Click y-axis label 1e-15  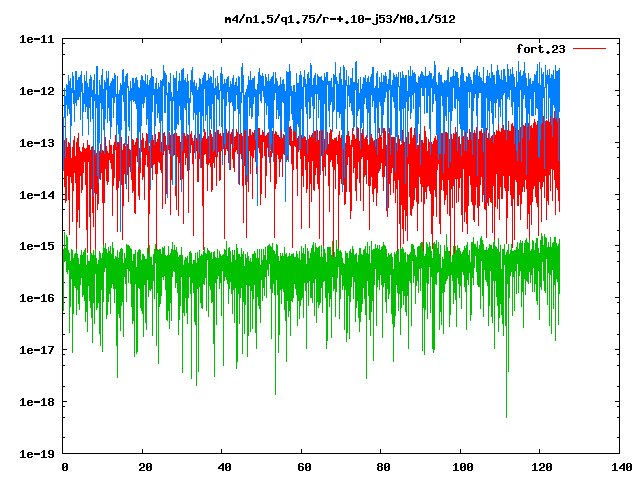[37, 246]
